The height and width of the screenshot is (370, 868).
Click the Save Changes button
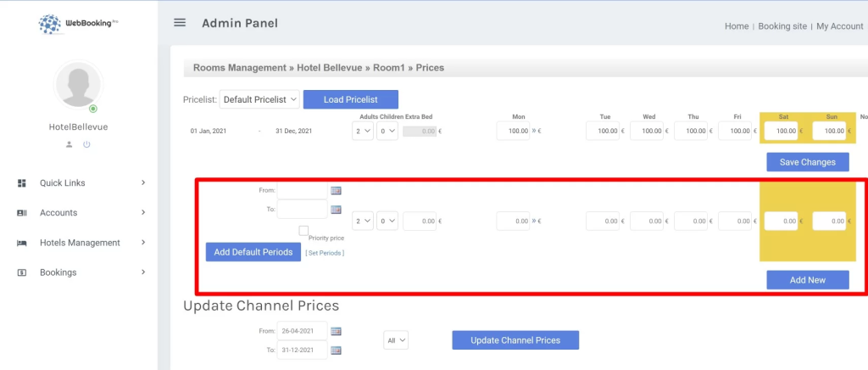[x=807, y=162]
